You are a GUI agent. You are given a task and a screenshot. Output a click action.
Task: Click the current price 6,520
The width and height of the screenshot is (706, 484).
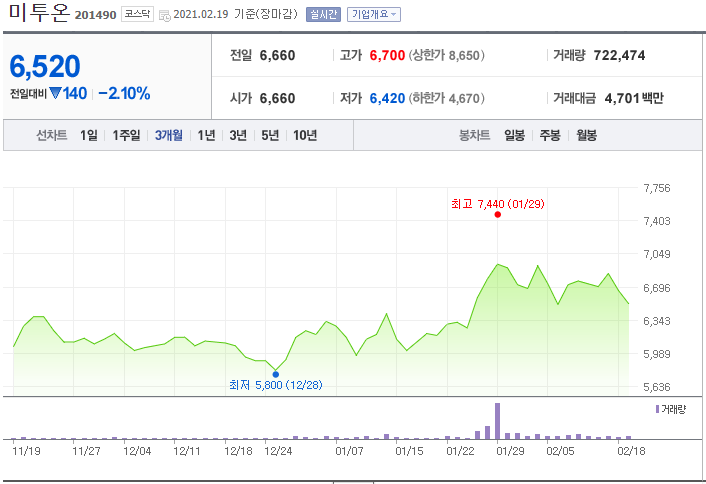click(45, 66)
